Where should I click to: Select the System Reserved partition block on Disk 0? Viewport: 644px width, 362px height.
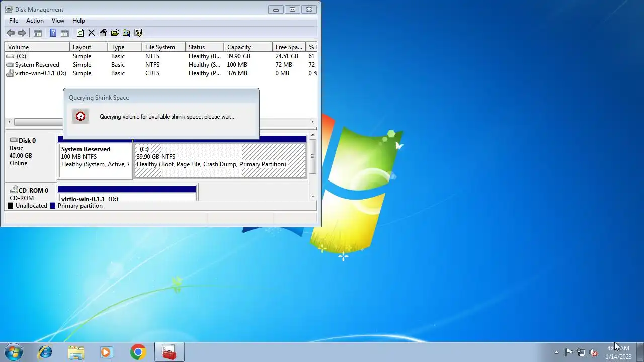click(x=95, y=161)
